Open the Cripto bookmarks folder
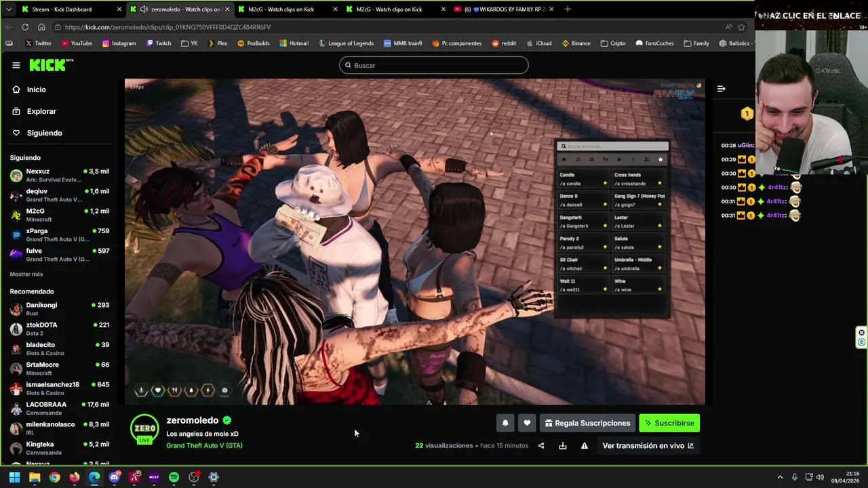Image resolution: width=868 pixels, height=488 pixels. click(x=613, y=43)
